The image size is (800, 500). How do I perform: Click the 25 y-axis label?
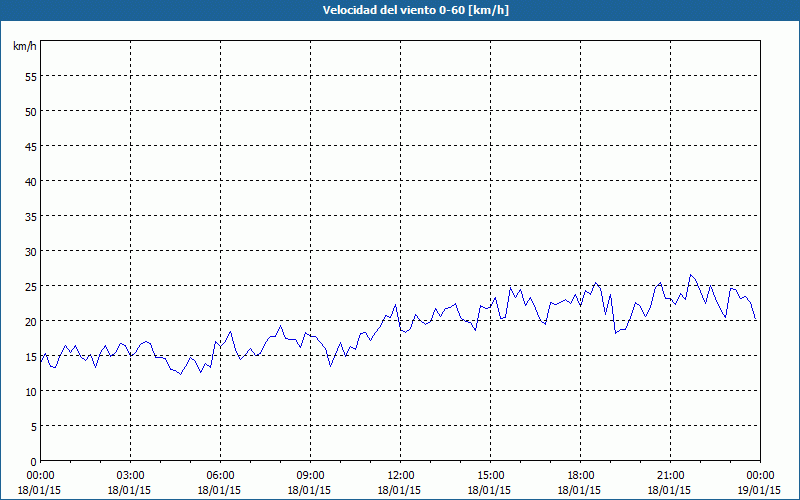click(31, 287)
